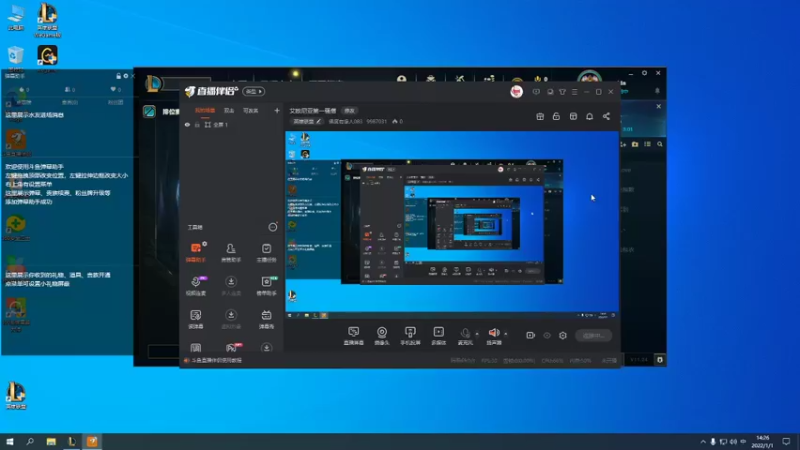
Task: Open the notification center in taskbar
Action: coord(786,441)
